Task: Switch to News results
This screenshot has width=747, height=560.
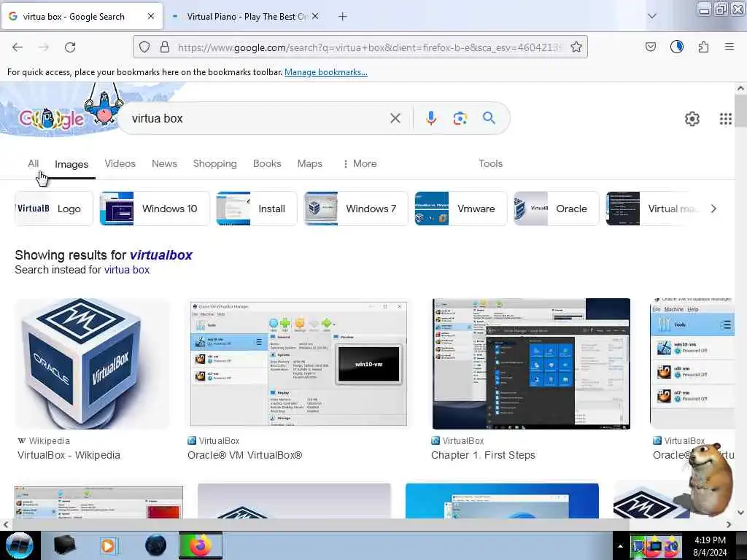Action: (164, 163)
